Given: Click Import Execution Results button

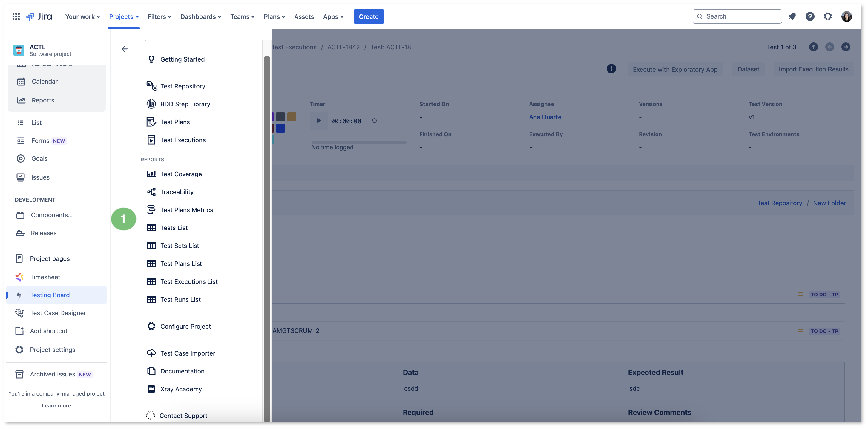Looking at the screenshot, I should (813, 69).
